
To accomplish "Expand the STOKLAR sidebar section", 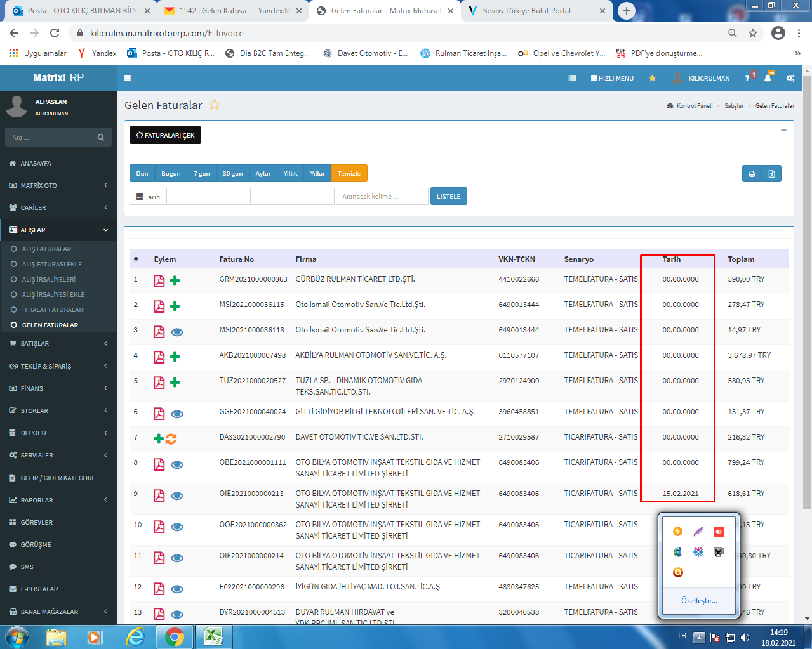I will 57,411.
